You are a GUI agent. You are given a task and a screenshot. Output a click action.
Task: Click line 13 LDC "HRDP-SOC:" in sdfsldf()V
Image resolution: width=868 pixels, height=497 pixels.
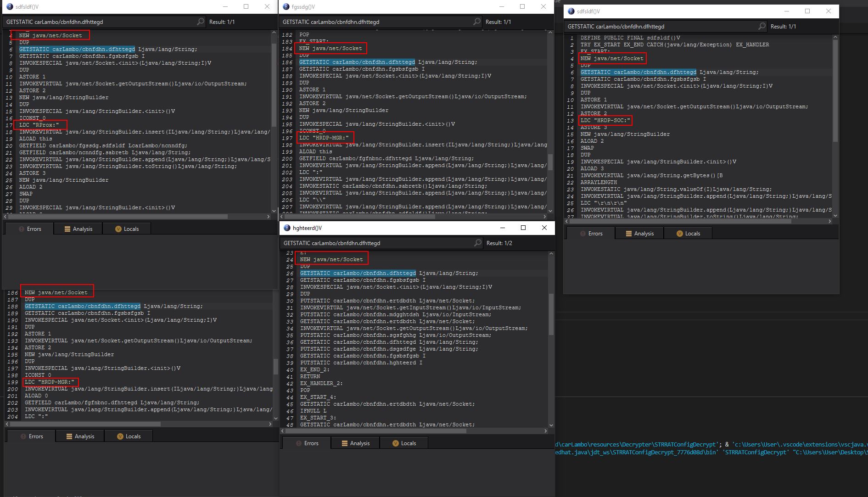[x=605, y=120]
